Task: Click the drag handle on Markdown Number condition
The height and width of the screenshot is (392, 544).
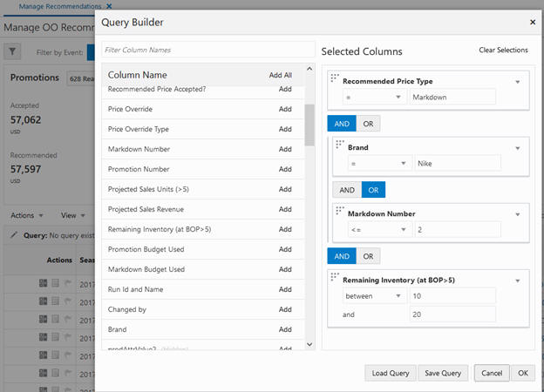Action: coord(340,210)
